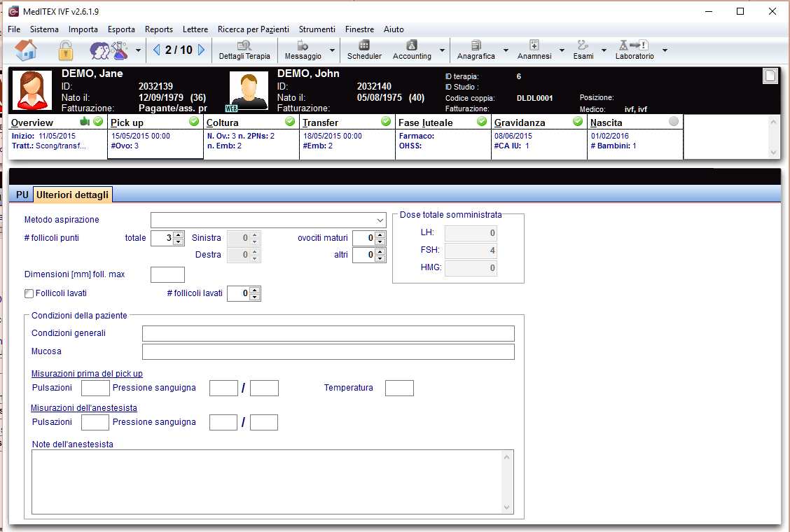This screenshot has height=532, width=790.
Task: Open Esami
Action: [583, 50]
